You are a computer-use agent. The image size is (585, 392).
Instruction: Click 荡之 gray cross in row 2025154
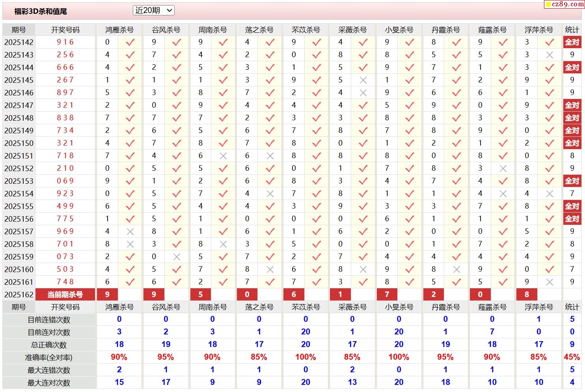270,194
